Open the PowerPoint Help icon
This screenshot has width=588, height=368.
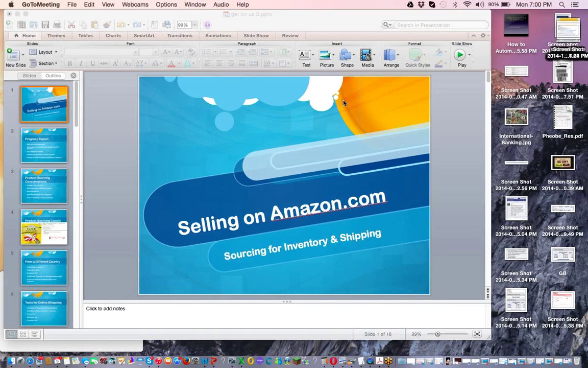[207, 25]
